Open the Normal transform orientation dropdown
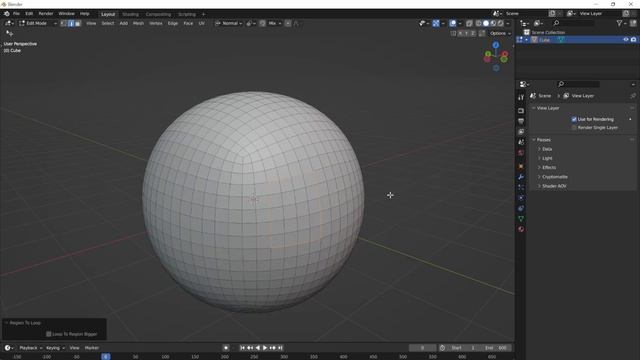640x360 pixels. tap(229, 23)
